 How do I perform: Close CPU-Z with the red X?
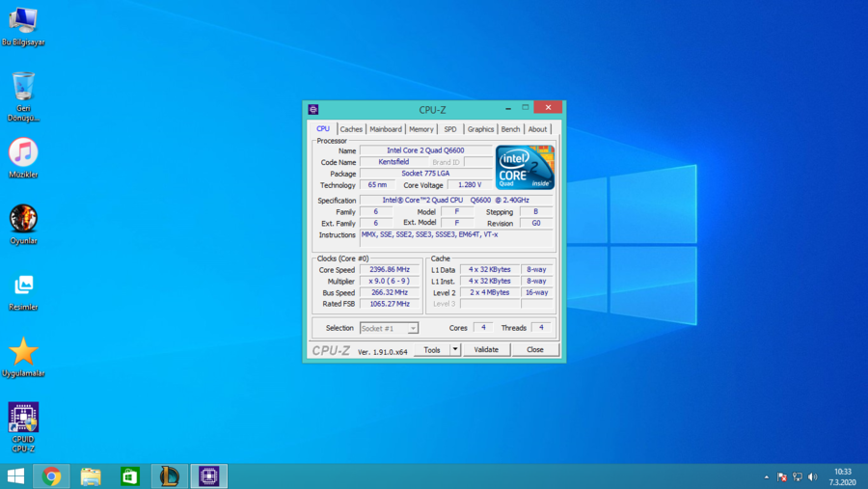548,107
